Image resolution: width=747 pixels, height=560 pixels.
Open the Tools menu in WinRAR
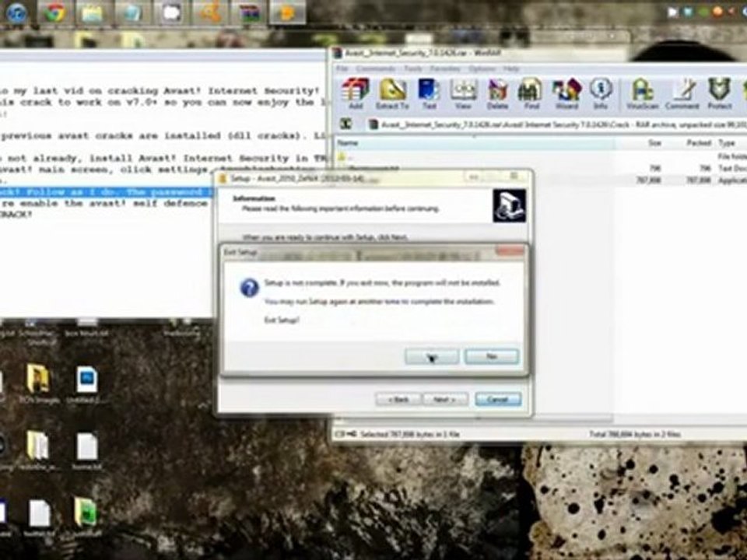pos(412,68)
